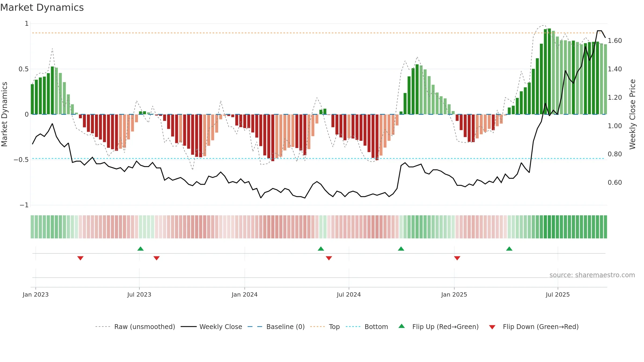Toggle Baseline (0) legend entry
The height and width of the screenshot is (362, 644).
[276, 327]
